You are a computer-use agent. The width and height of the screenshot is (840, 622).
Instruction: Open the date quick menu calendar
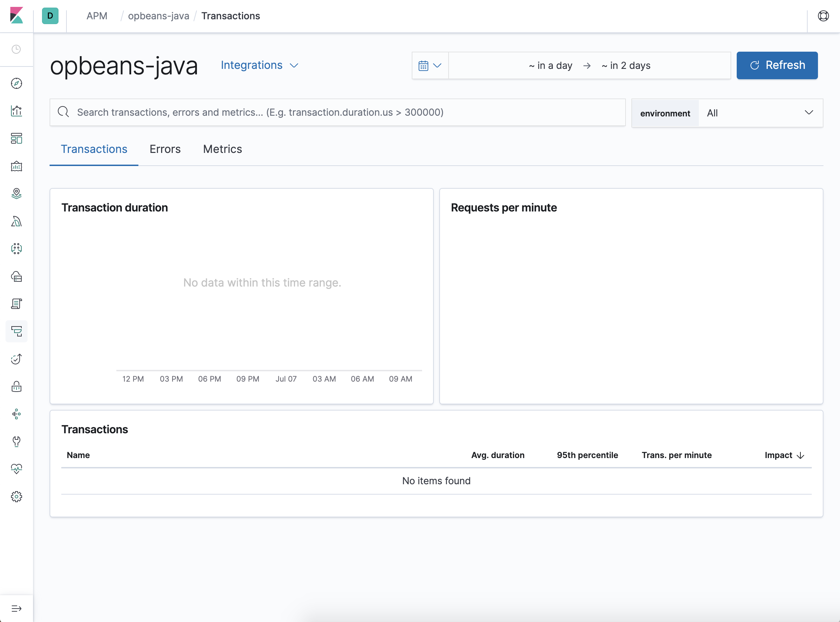pos(430,65)
